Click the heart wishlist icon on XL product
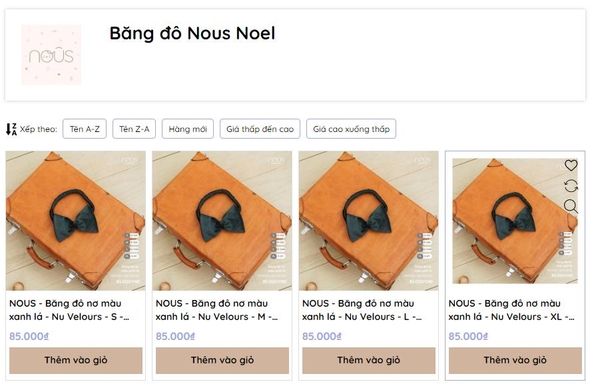 tap(571, 165)
